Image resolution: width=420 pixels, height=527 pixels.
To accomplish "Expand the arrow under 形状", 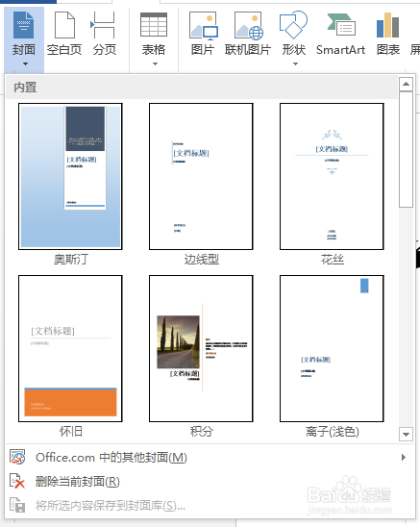I will pos(295,63).
